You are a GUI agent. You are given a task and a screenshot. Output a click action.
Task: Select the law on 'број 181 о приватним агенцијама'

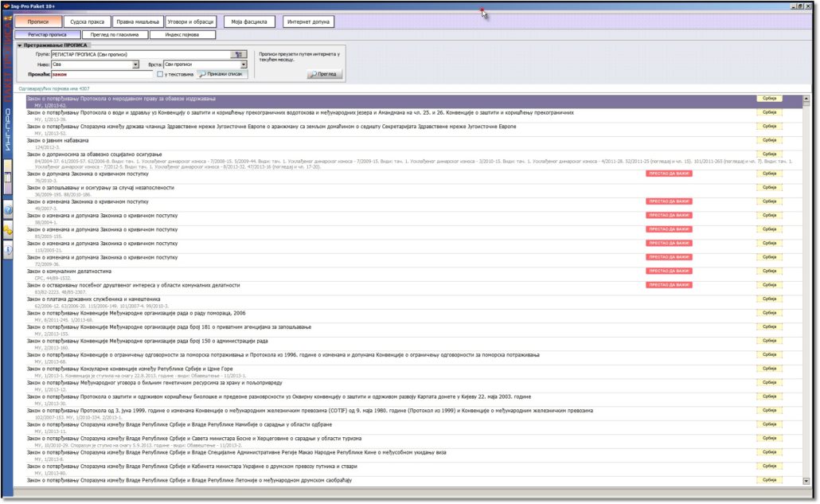[x=414, y=330]
